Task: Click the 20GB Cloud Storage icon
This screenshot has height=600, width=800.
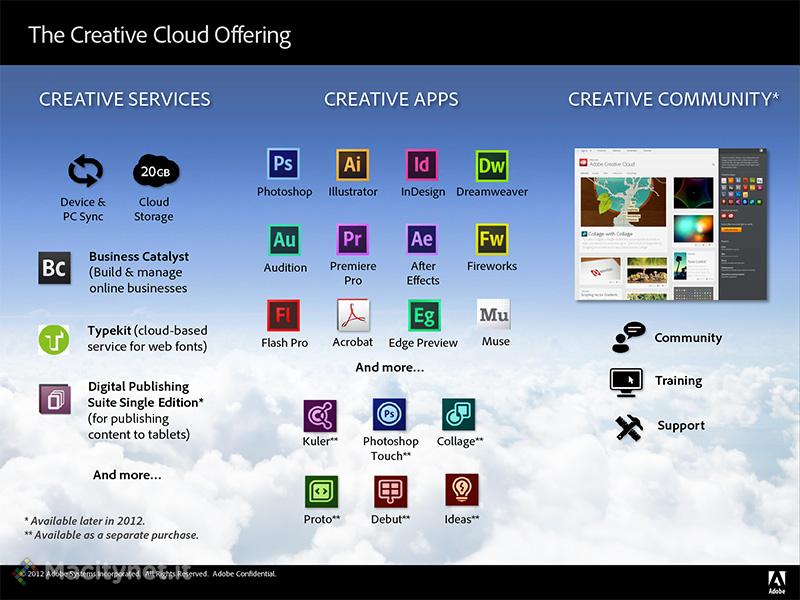Action: point(156,171)
